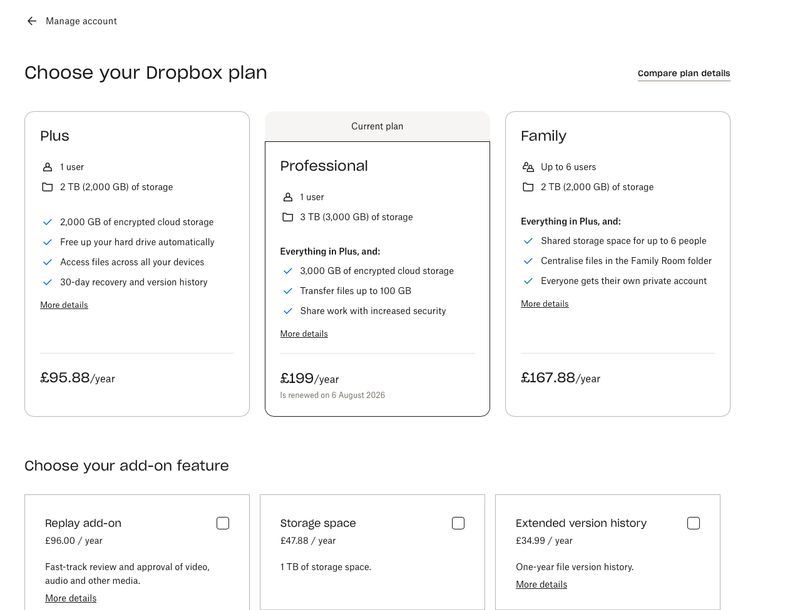Screen dimensions: 800x610
Task: Click the user icon in Plus plan
Action: pyautogui.click(x=47, y=167)
